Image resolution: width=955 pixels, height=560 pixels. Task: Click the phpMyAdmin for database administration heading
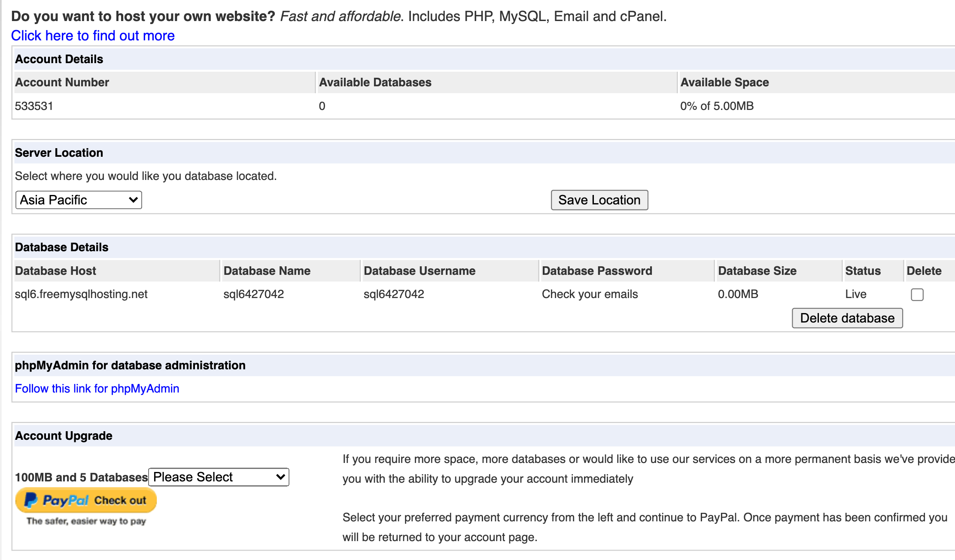[130, 365]
